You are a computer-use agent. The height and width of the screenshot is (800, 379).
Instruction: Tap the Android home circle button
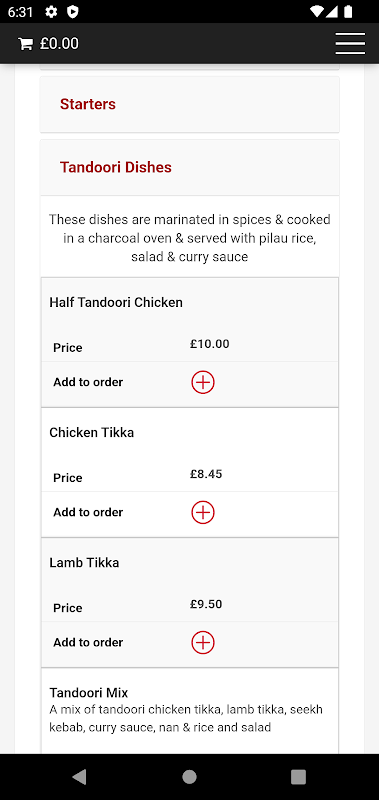click(189, 777)
